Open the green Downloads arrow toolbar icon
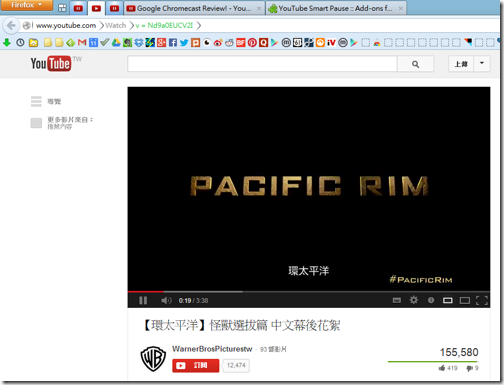The width and height of the screenshot is (504, 385). pyautogui.click(x=7, y=43)
